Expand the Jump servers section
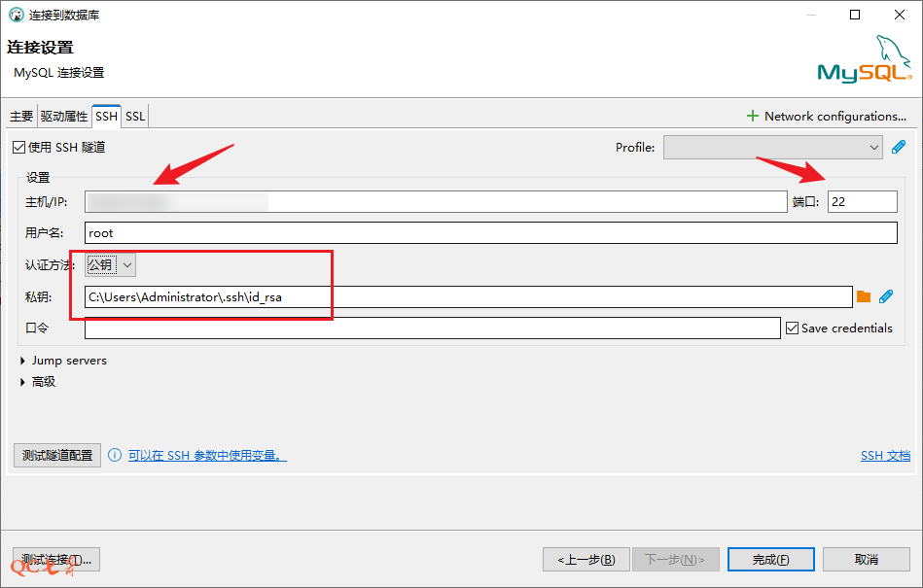Image resolution: width=923 pixels, height=588 pixels. [22, 361]
